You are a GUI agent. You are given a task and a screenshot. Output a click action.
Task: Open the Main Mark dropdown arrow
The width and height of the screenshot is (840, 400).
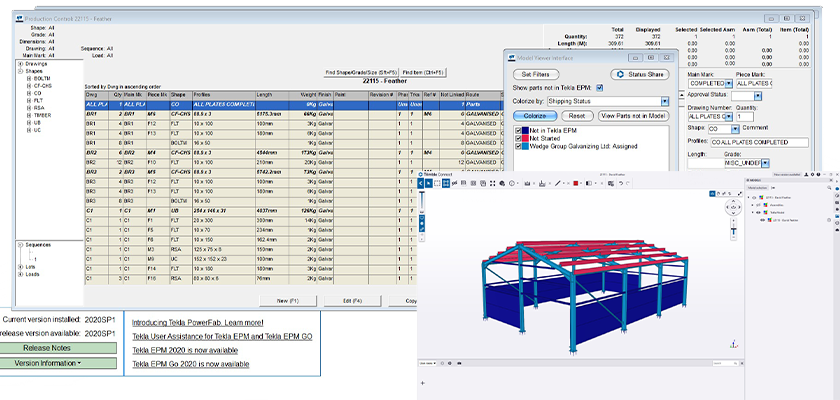click(x=729, y=84)
